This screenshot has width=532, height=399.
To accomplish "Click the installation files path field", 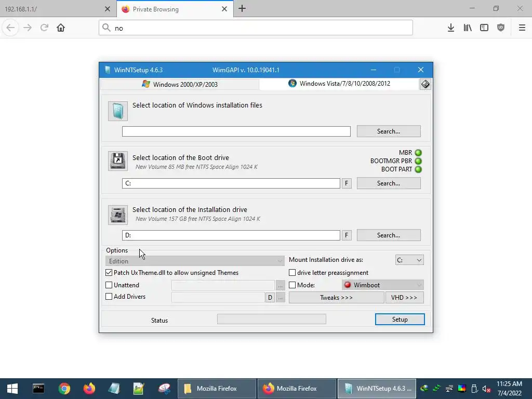I will click(x=236, y=131).
